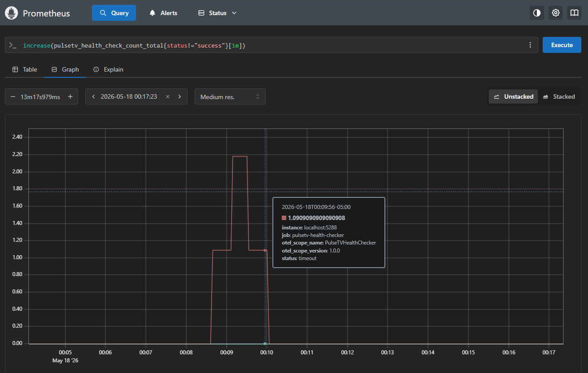
Task: Edit the 13m17s979ms range field
Action: pyautogui.click(x=40, y=97)
